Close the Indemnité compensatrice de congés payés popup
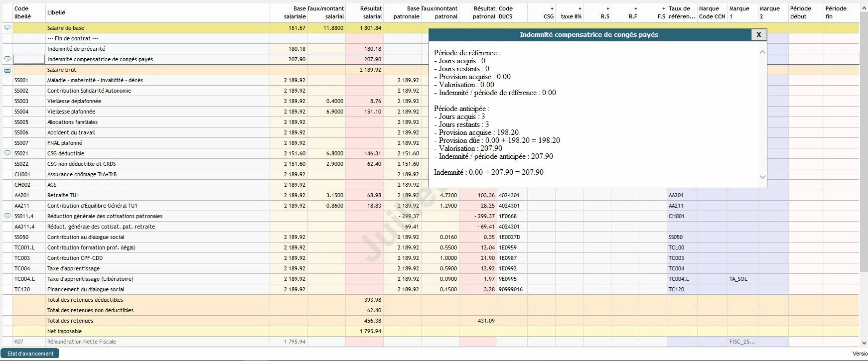Viewport: 868px width, 361px height. click(758, 34)
